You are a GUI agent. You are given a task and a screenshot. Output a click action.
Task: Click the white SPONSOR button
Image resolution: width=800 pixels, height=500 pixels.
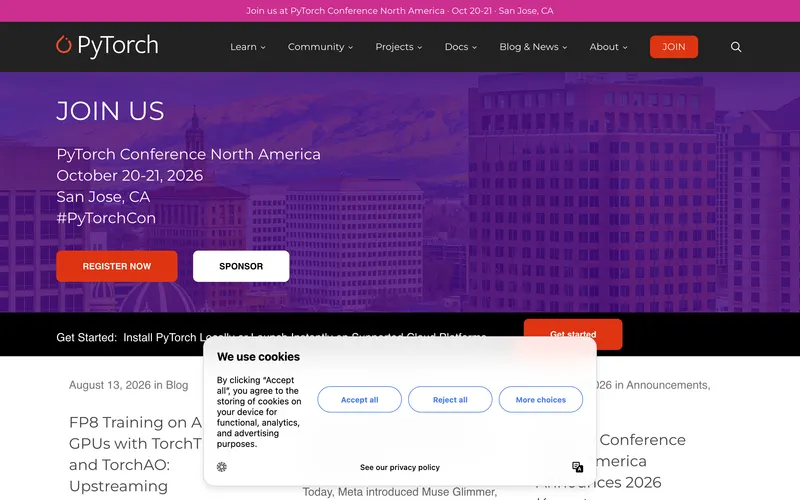click(x=241, y=266)
